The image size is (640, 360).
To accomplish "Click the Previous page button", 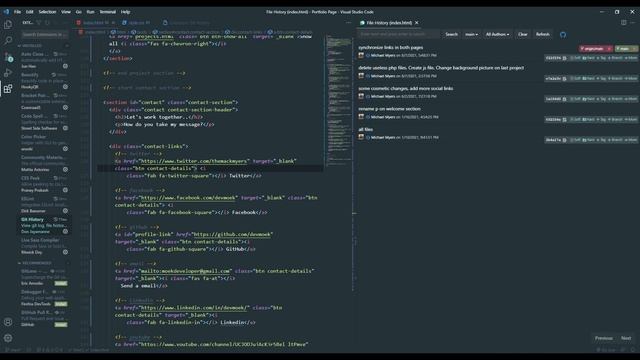I will coord(603,338).
